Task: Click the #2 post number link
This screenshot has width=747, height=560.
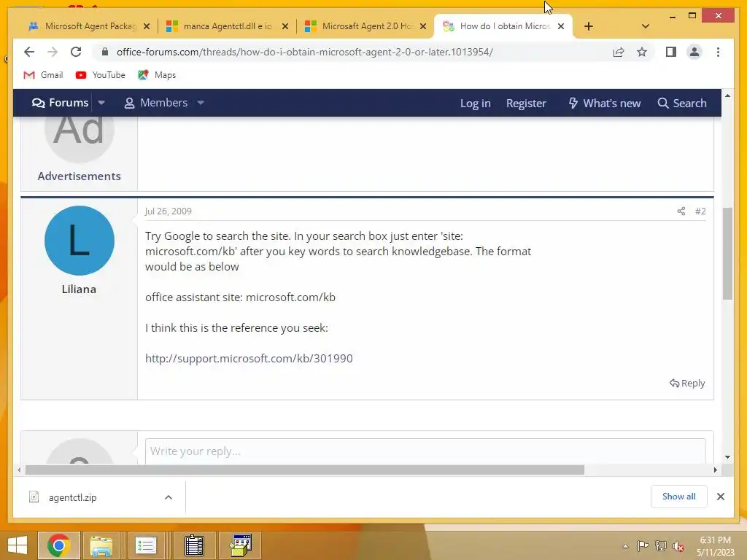Action: (700, 211)
